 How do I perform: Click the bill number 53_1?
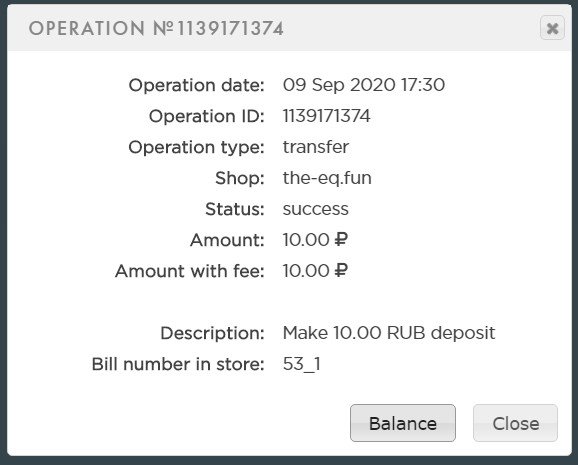point(302,364)
